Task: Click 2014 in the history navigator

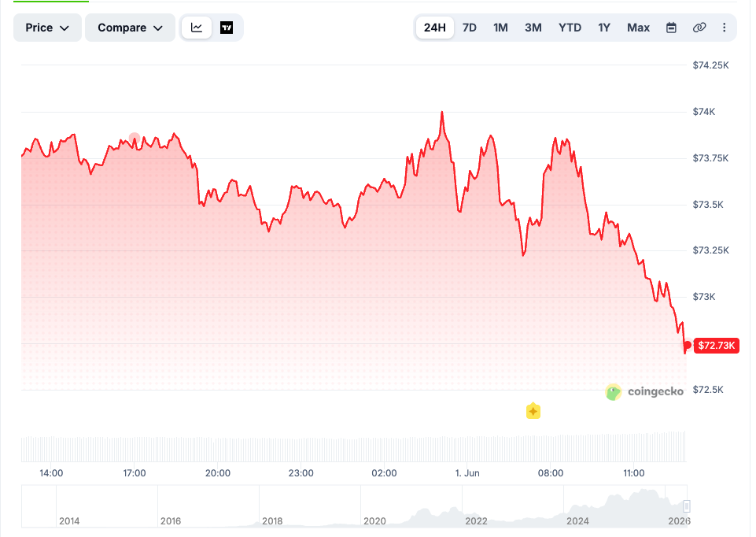Action: pyautogui.click(x=69, y=521)
